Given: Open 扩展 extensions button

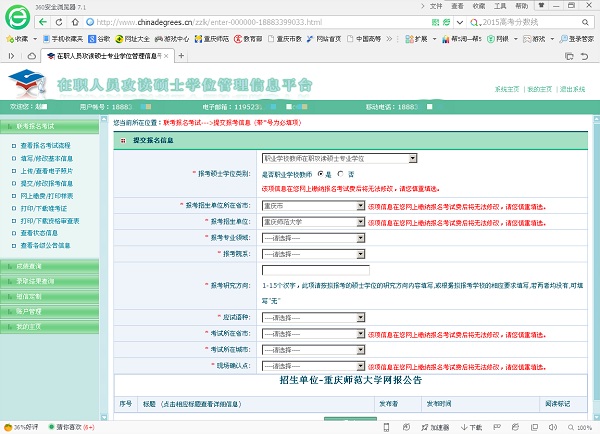Looking at the screenshot, I should [416, 39].
